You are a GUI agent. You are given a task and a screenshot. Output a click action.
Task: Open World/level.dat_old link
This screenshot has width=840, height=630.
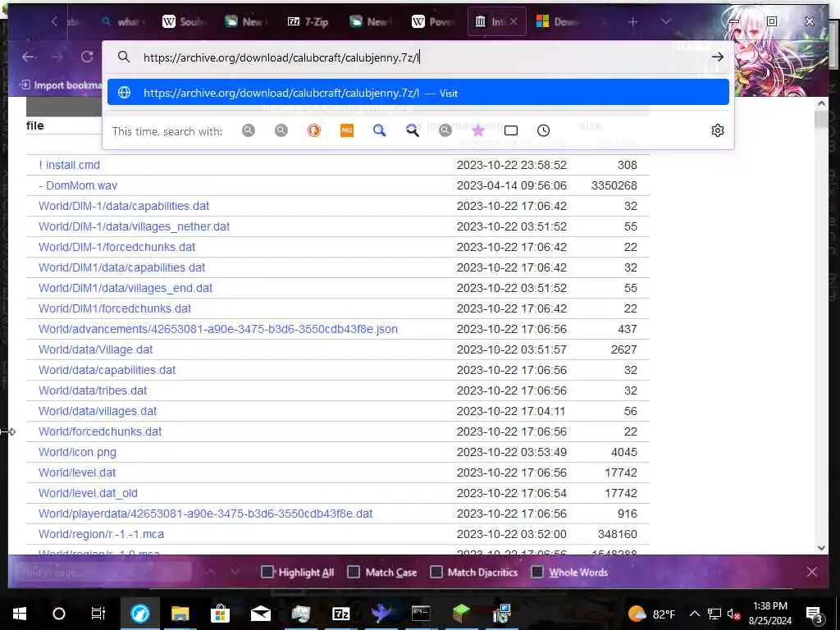[x=88, y=493]
